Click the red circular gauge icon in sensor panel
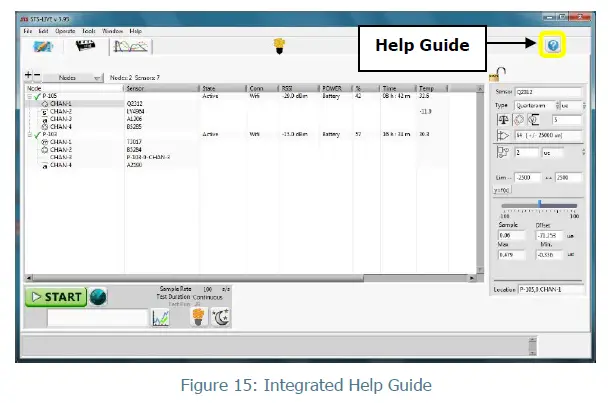 click(518, 119)
